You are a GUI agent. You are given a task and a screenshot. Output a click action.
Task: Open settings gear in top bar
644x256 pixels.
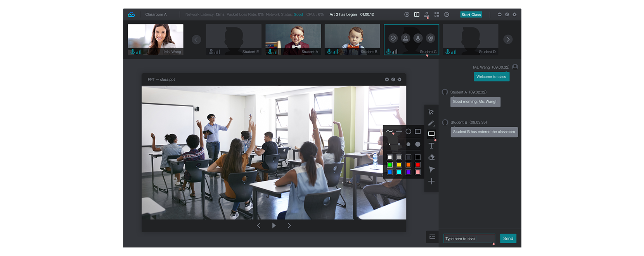pos(447,14)
